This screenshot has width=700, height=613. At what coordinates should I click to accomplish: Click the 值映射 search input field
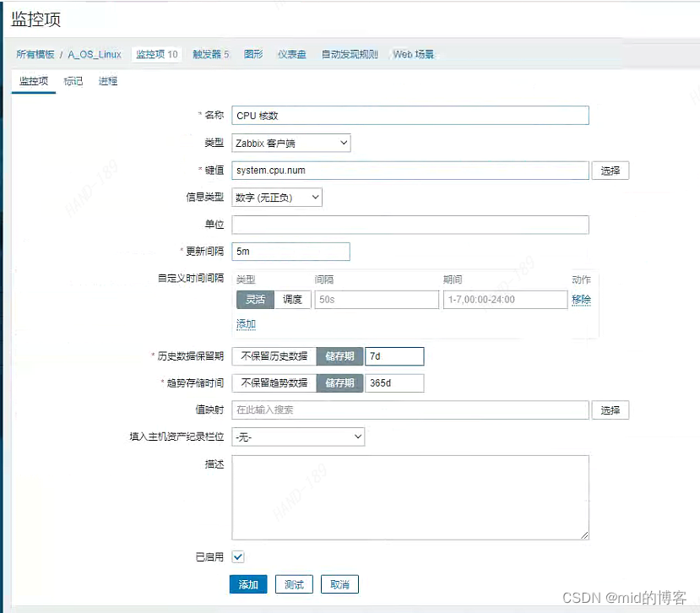[x=410, y=410]
